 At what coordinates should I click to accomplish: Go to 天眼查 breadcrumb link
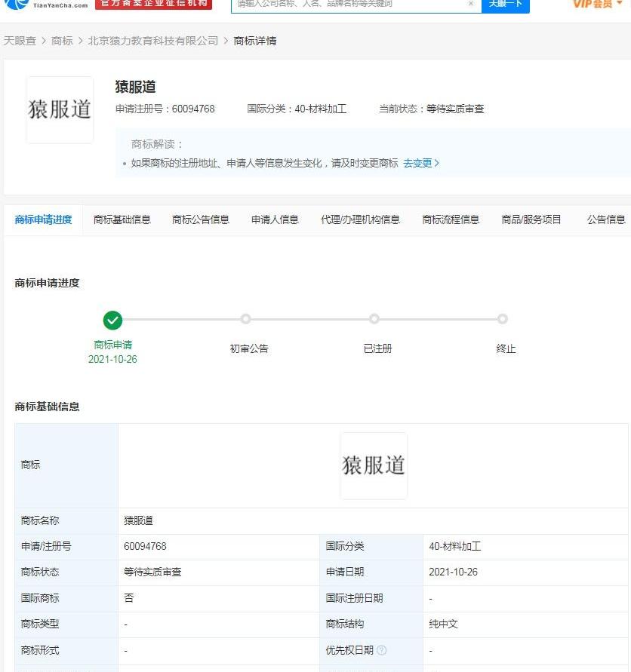tap(20, 41)
